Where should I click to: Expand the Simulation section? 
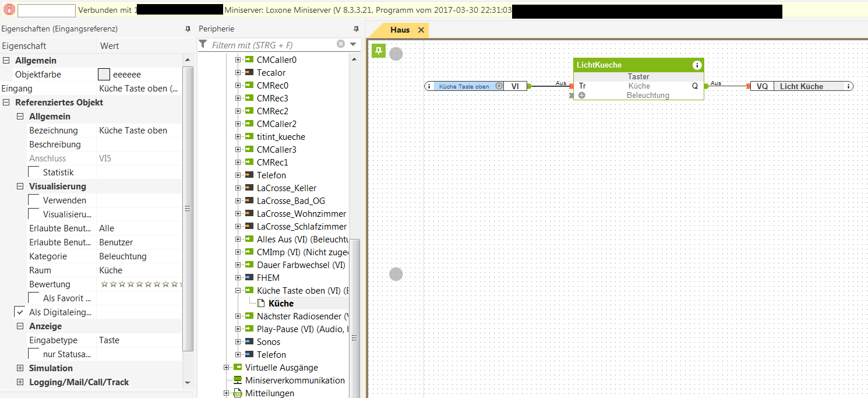point(20,368)
